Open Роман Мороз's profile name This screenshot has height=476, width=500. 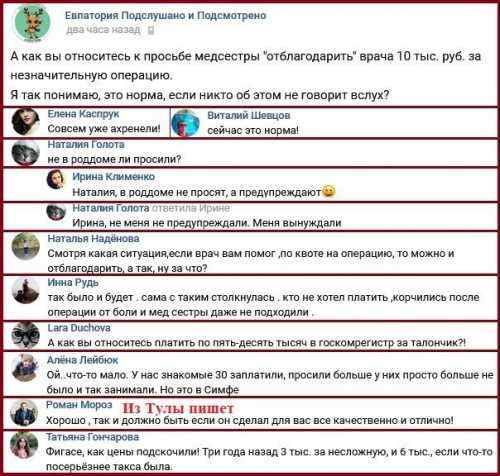[x=79, y=405]
